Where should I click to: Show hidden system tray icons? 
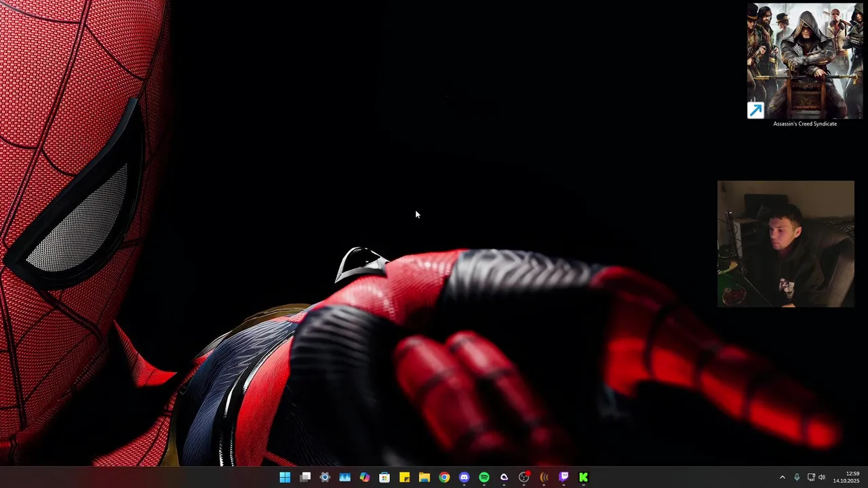(x=782, y=477)
